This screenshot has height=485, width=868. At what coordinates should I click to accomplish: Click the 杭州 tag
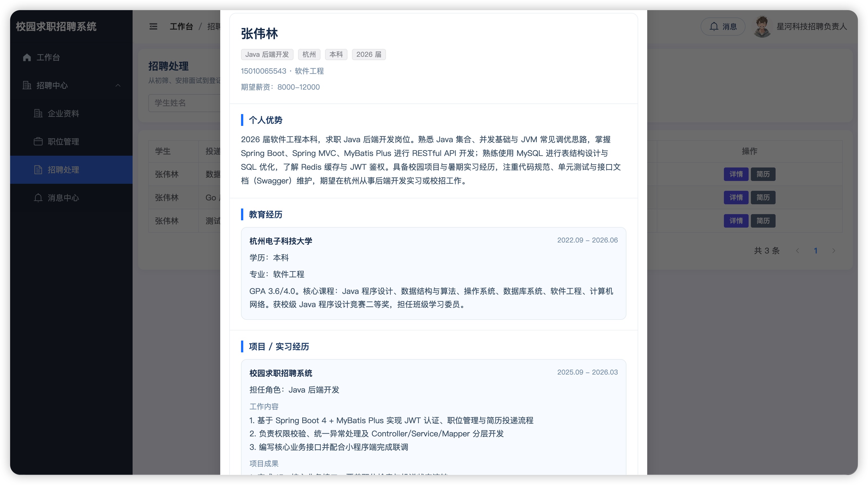309,55
